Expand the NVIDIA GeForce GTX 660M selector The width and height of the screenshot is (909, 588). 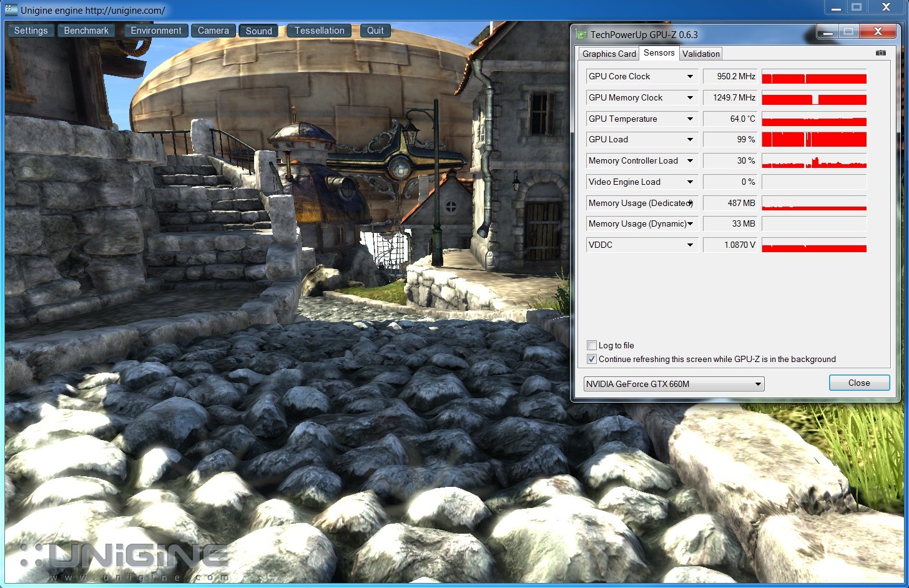(x=674, y=384)
